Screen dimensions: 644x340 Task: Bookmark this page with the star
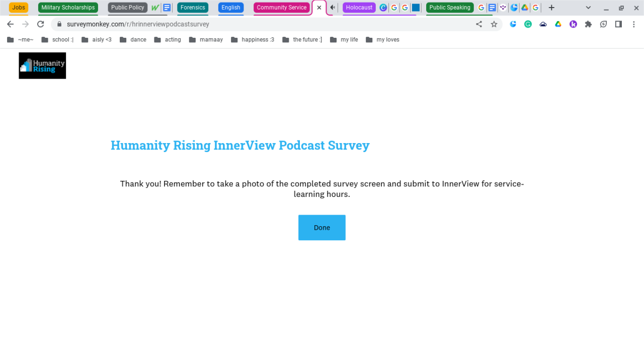click(x=494, y=24)
